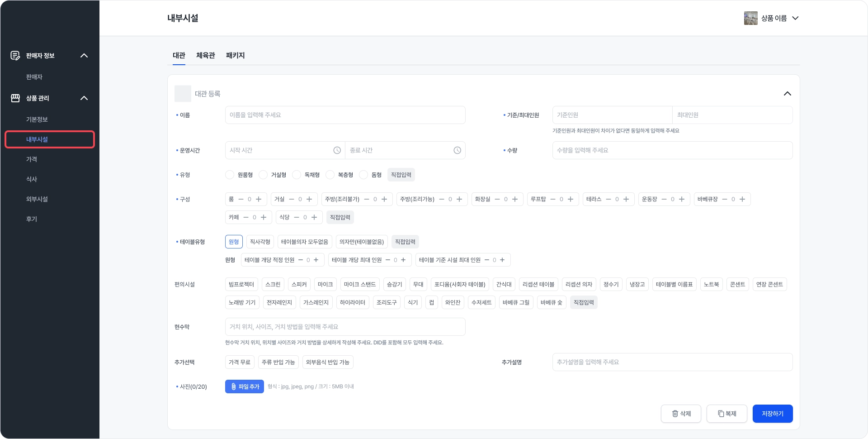868x439 pixels.
Task: Open 판매자 in the sidebar
Action: (34, 77)
